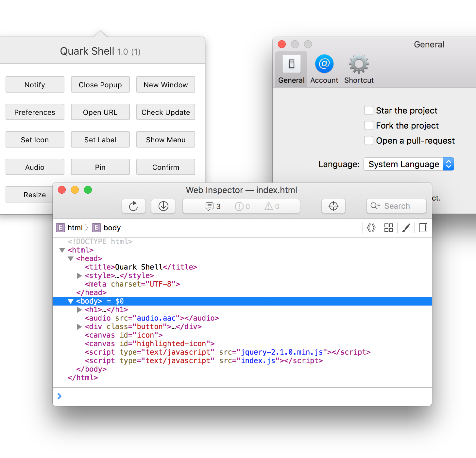
Task: Toggle the shadow DOM brackets icon
Action: [371, 228]
